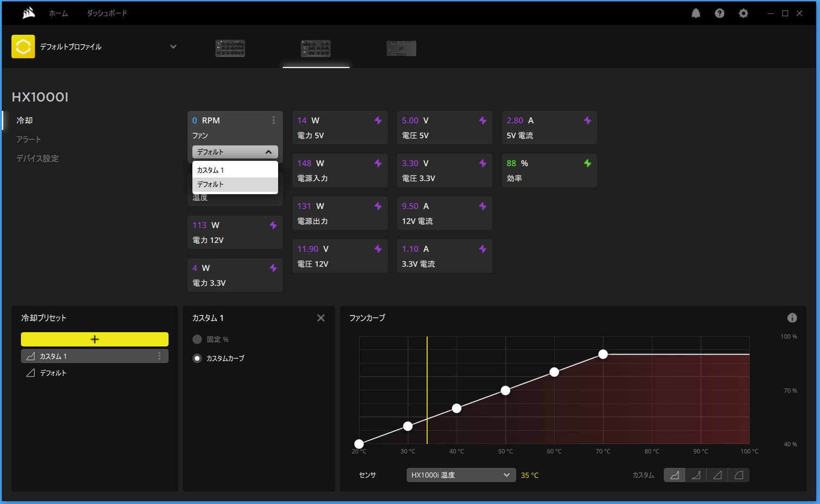Image resolution: width=820 pixels, height=504 pixels.
Task: Click the 148 W 電源入力 tile
Action: (340, 170)
